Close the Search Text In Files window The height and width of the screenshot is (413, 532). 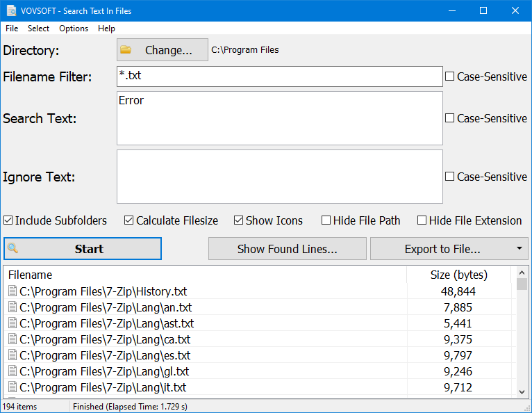515,10
